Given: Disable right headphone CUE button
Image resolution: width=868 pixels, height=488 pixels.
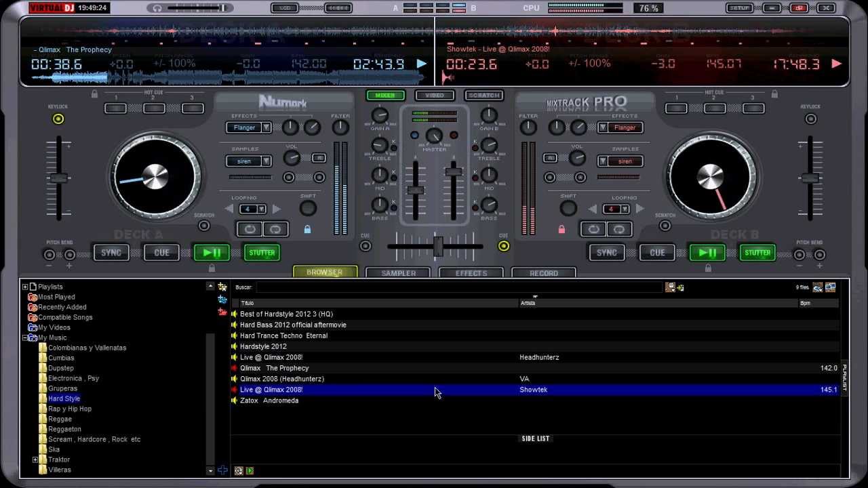Looking at the screenshot, I should [x=503, y=246].
